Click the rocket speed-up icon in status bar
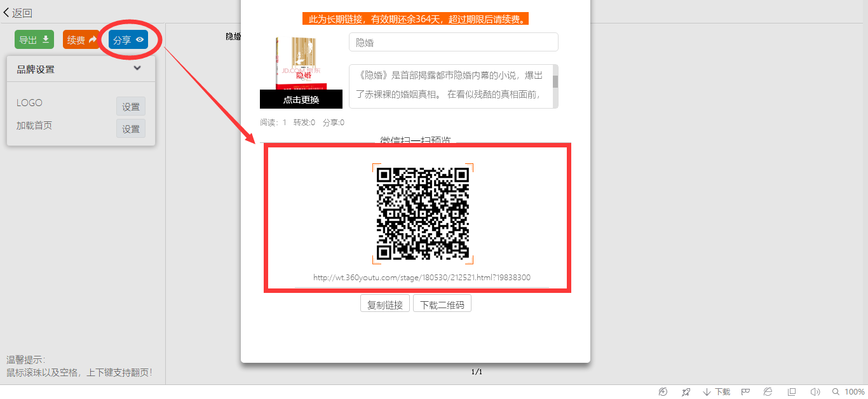 tap(686, 392)
